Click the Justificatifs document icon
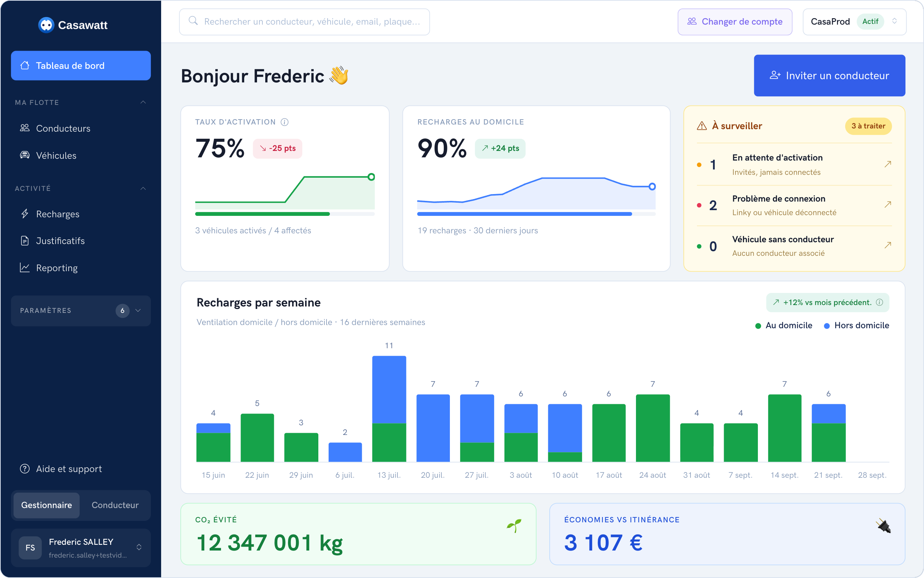The image size is (924, 578). pyautogui.click(x=25, y=240)
